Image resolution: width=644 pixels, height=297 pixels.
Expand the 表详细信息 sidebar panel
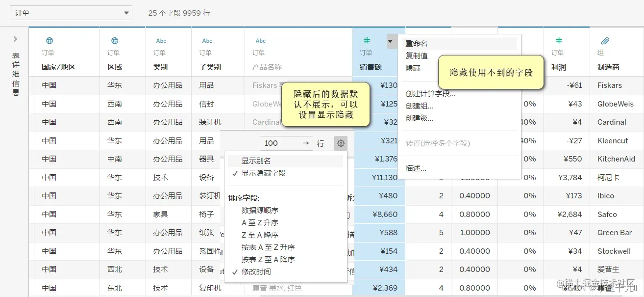[15, 38]
